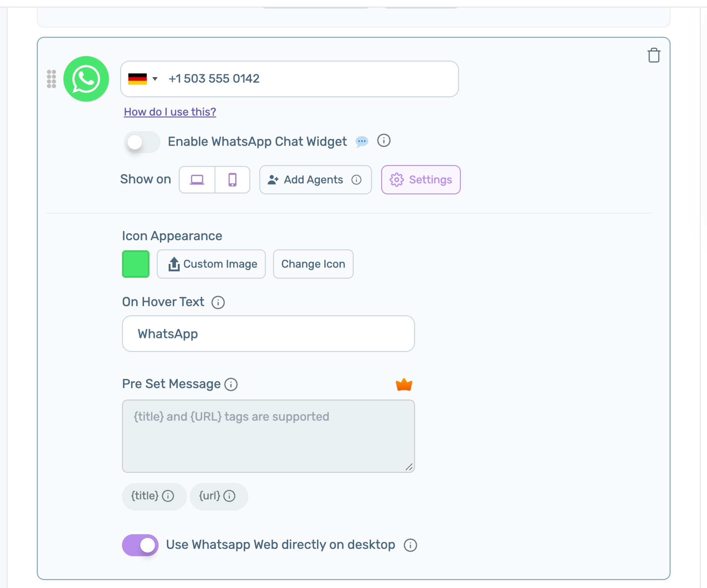The image size is (707, 588).
Task: Open the green icon color swatch
Action: point(136,264)
